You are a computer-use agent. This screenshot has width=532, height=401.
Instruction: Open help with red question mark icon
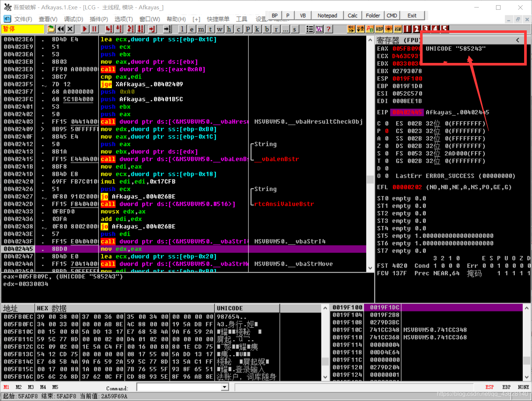coord(329,29)
